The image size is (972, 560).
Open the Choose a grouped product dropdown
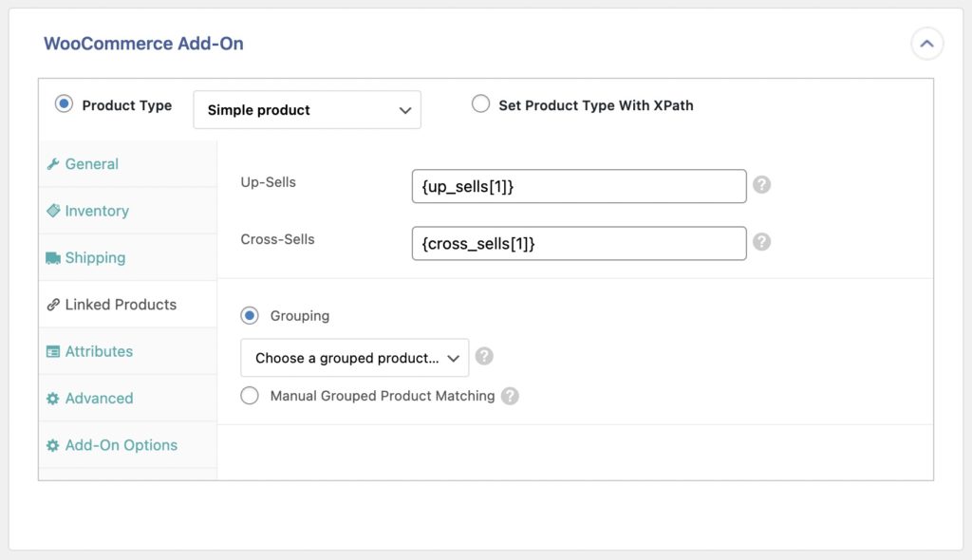pyautogui.click(x=354, y=356)
